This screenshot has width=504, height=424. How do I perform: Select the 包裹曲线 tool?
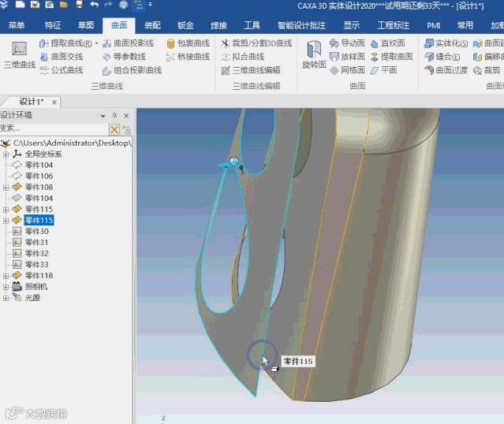pyautogui.click(x=188, y=43)
